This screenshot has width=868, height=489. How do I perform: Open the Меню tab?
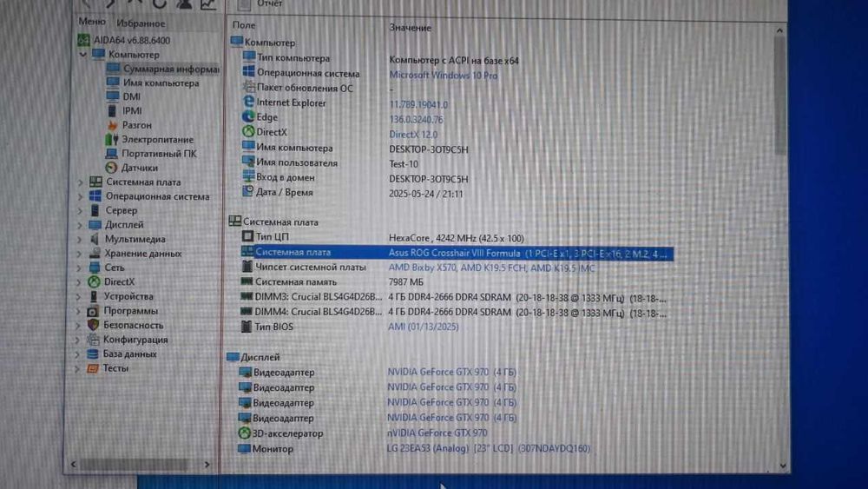click(x=91, y=21)
